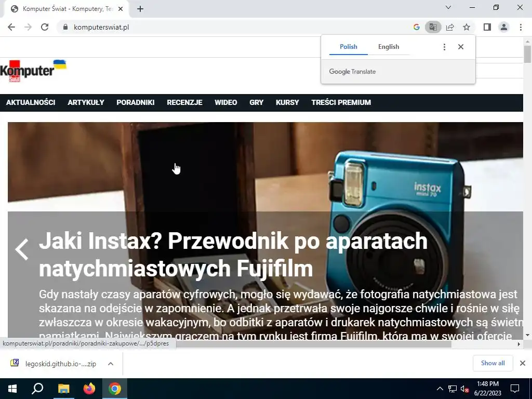Click the padlock site info icon

[x=65, y=27]
